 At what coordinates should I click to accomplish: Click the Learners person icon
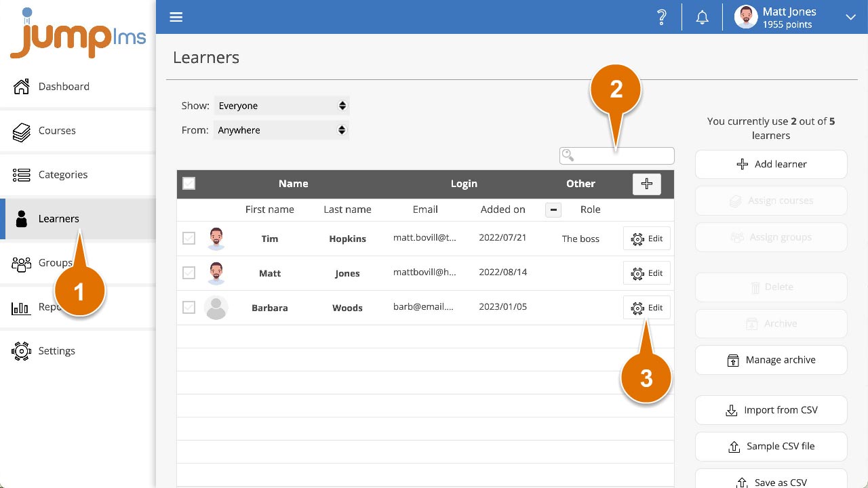22,218
